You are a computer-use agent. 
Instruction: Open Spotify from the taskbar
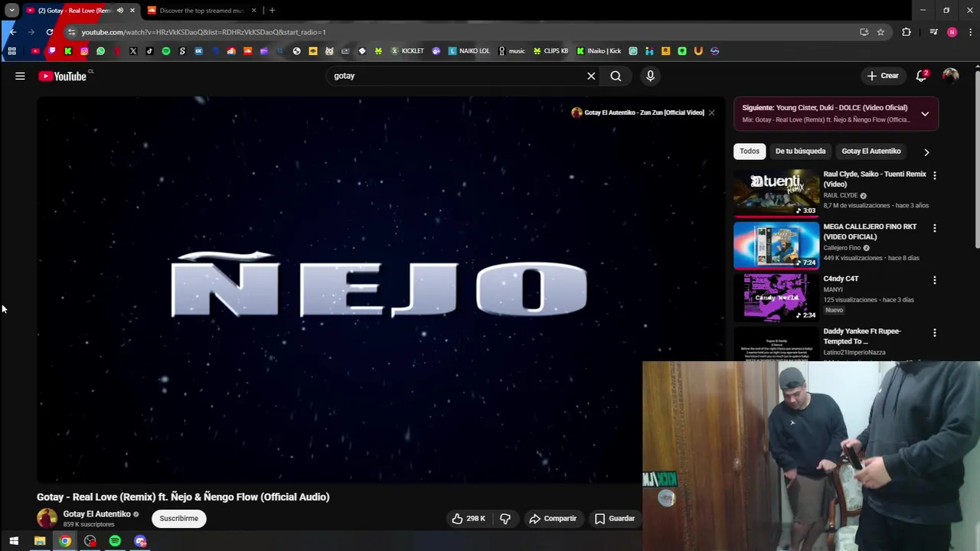point(115,542)
